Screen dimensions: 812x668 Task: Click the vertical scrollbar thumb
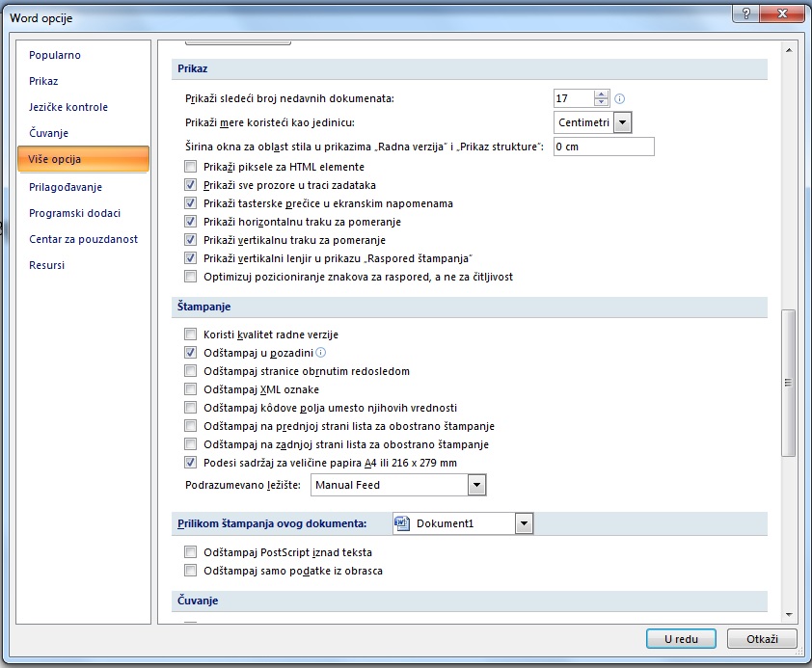pyautogui.click(x=788, y=383)
